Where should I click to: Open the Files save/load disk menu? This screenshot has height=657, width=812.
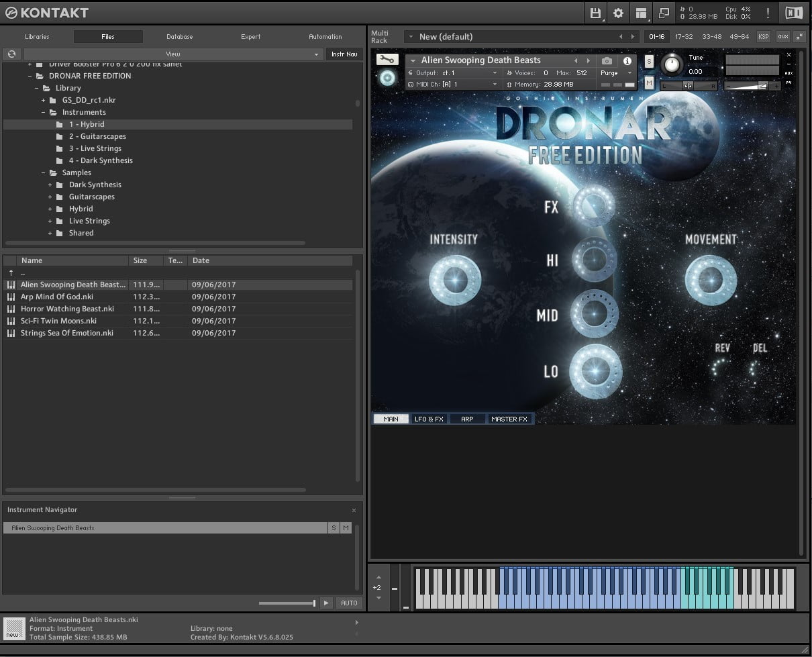[595, 13]
